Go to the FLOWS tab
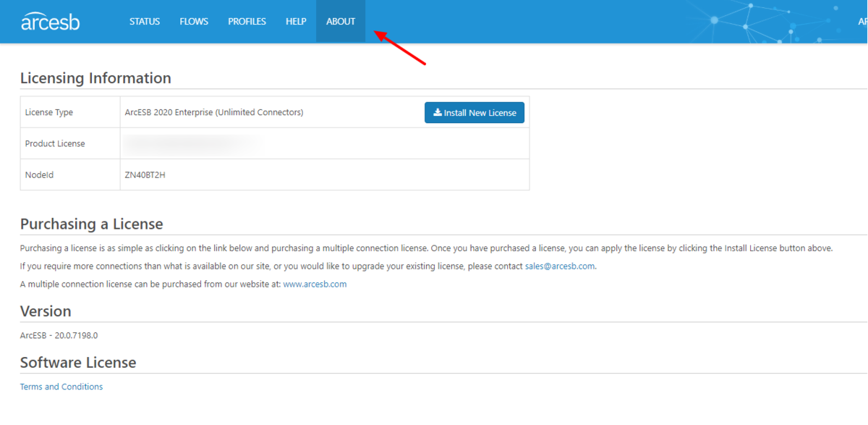Image resolution: width=868 pixels, height=425 pixels. (x=194, y=22)
